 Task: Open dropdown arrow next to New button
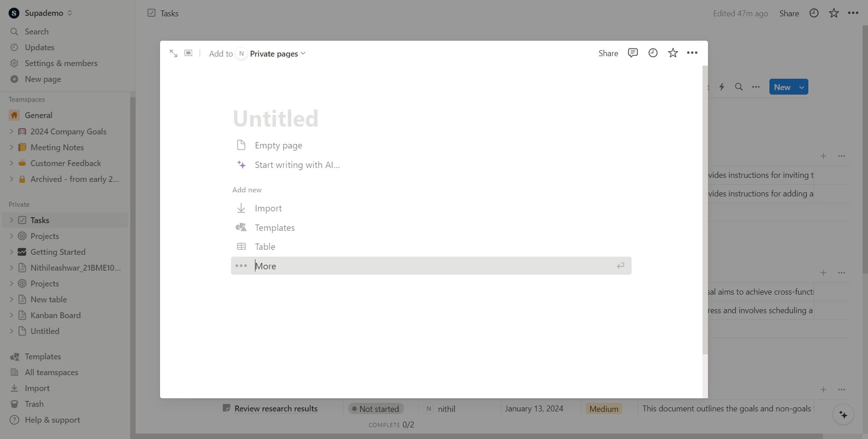click(802, 87)
